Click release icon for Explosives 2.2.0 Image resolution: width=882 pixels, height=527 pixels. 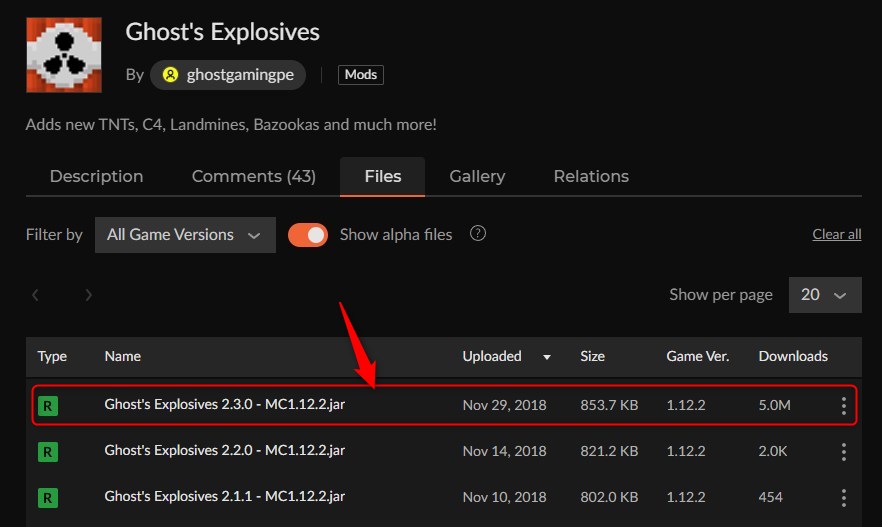click(48, 452)
